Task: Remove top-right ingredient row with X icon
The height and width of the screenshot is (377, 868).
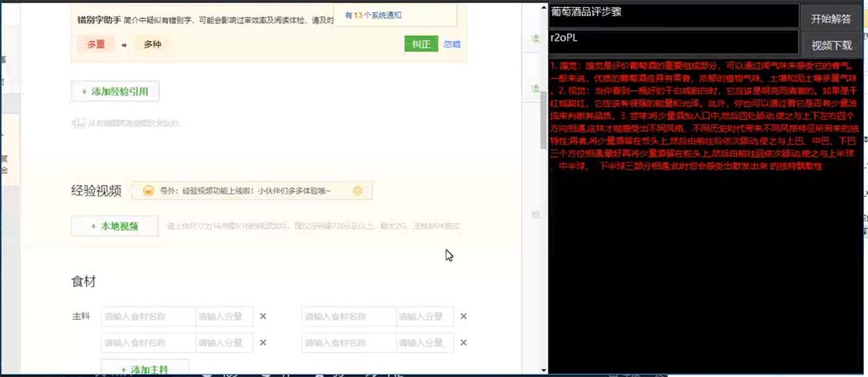Action: pyautogui.click(x=463, y=317)
